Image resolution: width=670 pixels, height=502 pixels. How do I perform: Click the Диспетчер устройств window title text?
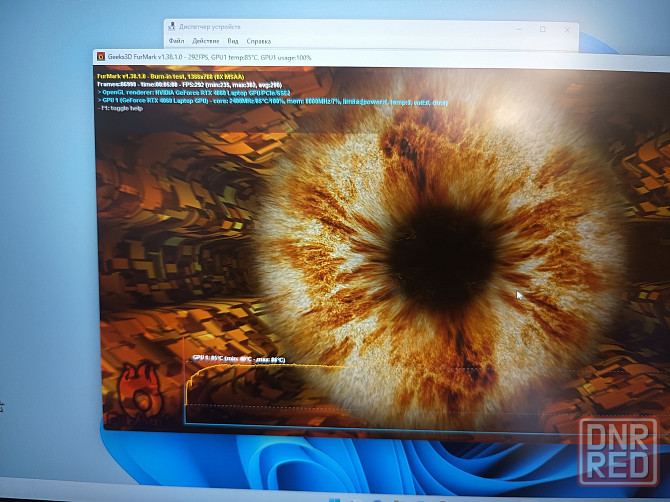pos(209,26)
